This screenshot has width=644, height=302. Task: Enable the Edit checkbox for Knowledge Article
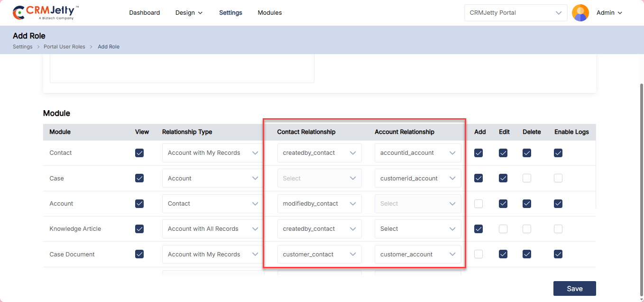pos(503,229)
